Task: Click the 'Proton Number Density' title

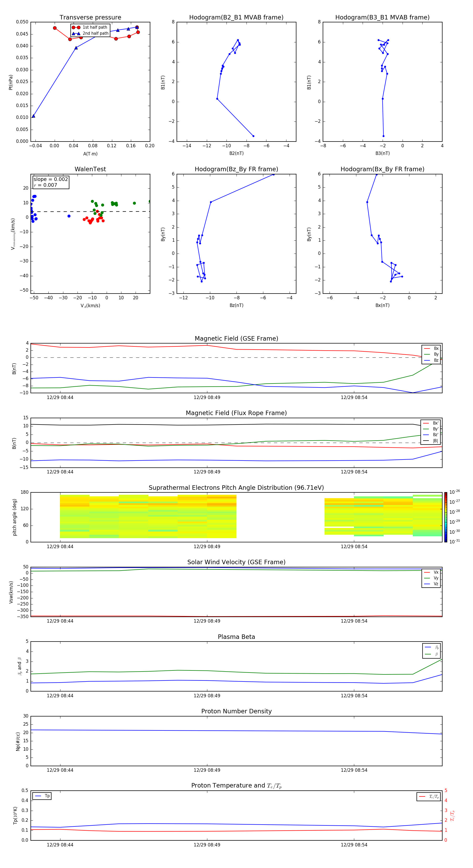Action: pyautogui.click(x=236, y=711)
